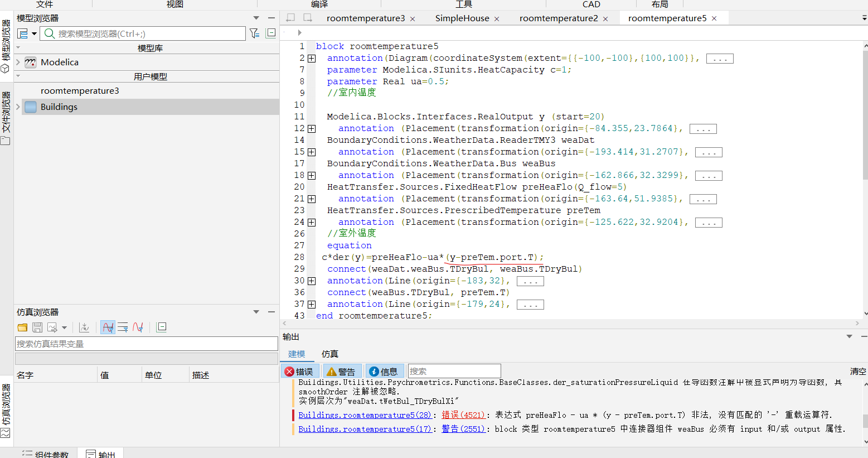Open the model browser panel options arrow

point(256,18)
